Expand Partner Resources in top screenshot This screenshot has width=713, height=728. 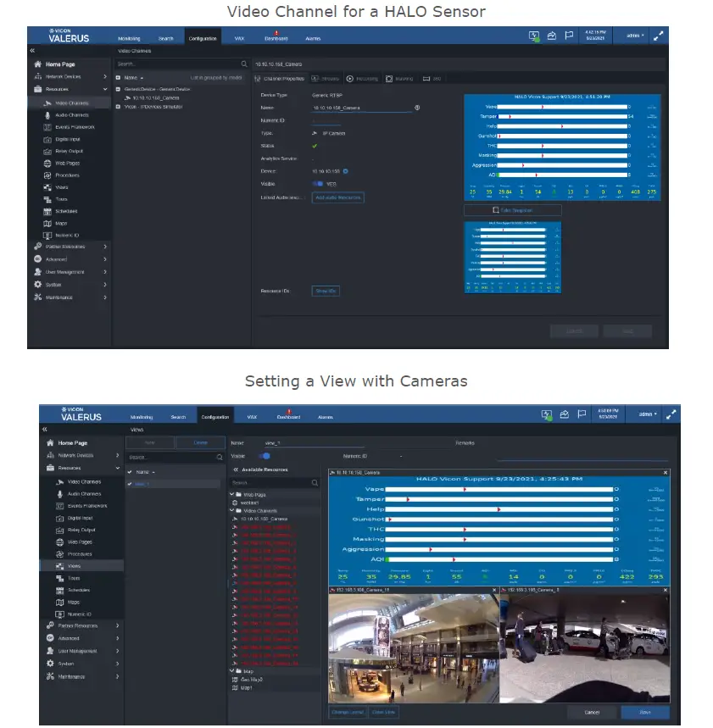(x=105, y=247)
